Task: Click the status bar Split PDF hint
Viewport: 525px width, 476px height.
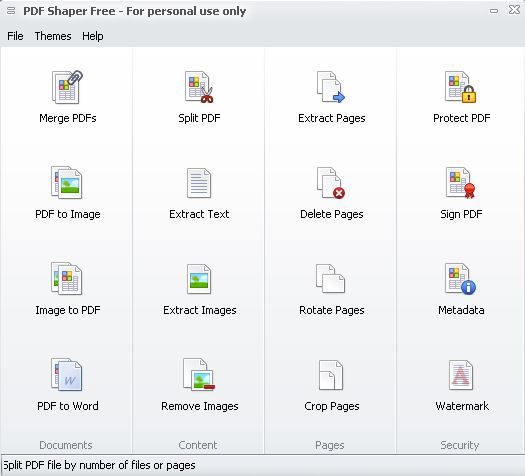Action: click(99, 465)
